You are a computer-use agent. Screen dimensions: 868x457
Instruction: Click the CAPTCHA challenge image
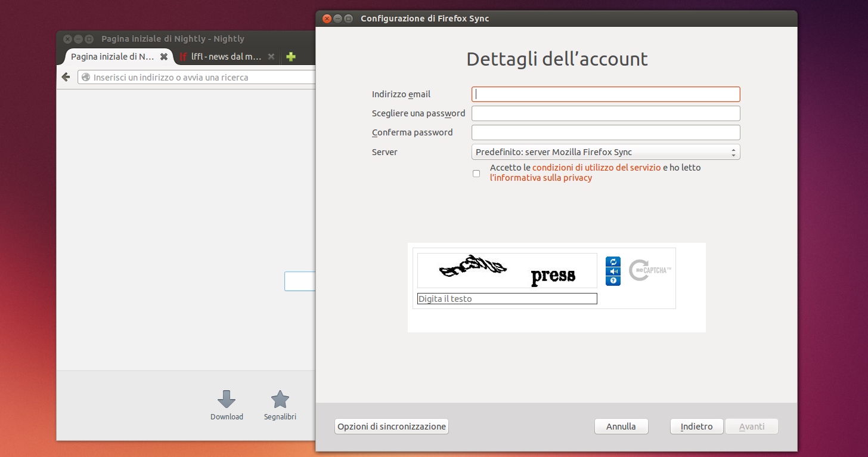click(507, 271)
